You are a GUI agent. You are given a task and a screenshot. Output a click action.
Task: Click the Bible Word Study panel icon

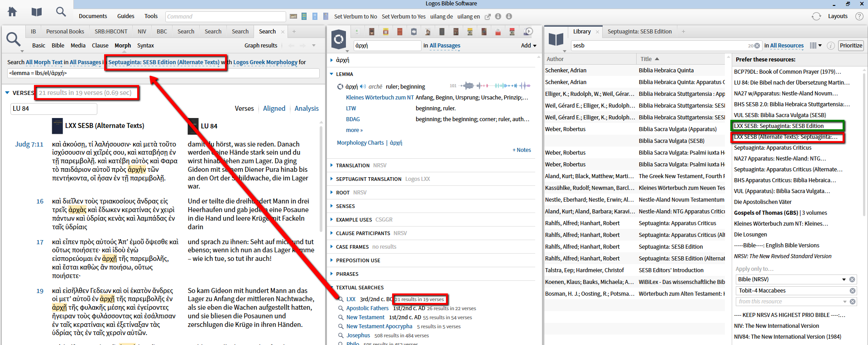pyautogui.click(x=339, y=39)
